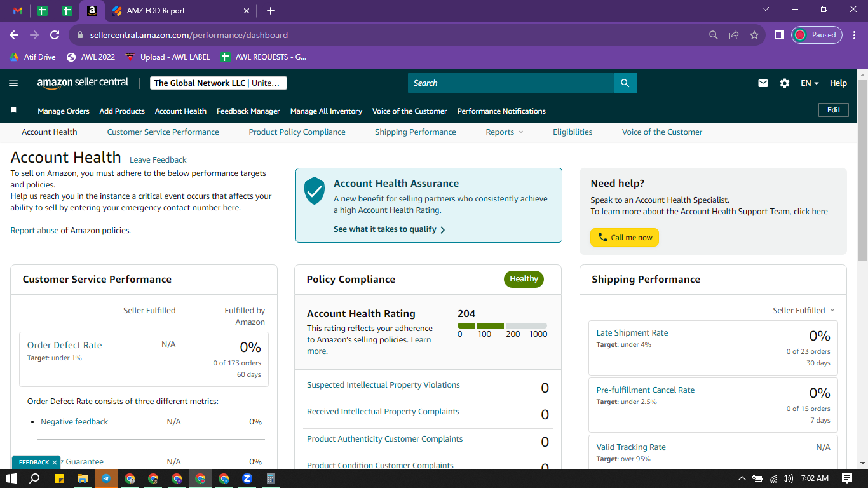868x488 pixels.
Task: Bookmark this page with the star icon
Action: tap(754, 35)
